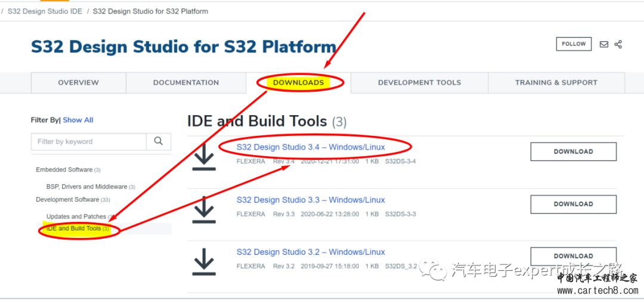The height and width of the screenshot is (300, 644).
Task: Click Download button for S32DS-3-3
Action: pyautogui.click(x=574, y=204)
